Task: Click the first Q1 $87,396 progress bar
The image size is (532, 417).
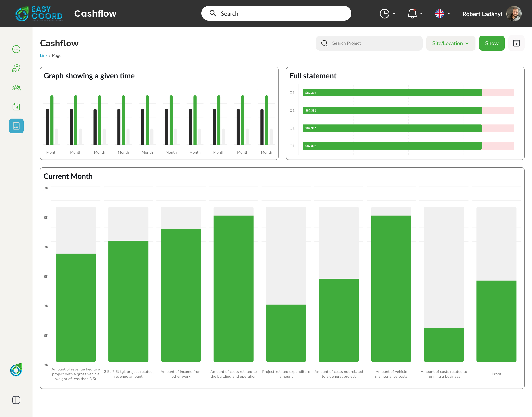Action: pyautogui.click(x=392, y=93)
